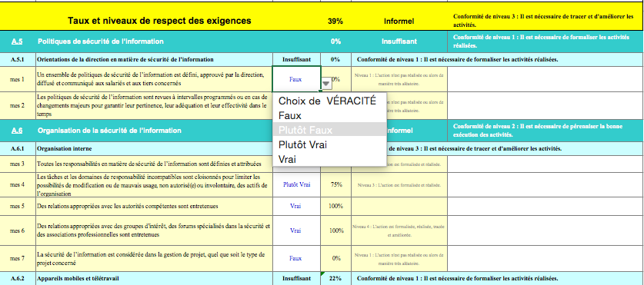Image resolution: width=644 pixels, height=285 pixels.
Task: Click the 75% value for mes 4
Action: coord(336,184)
